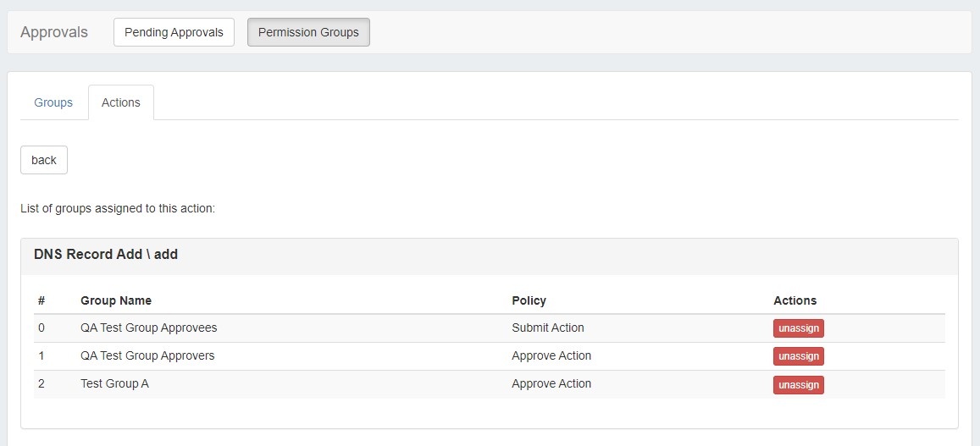Select the Actions tab
This screenshot has height=446, width=980.
tap(121, 102)
